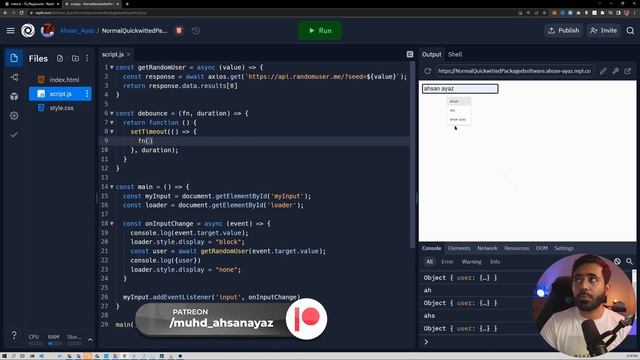The image size is (640, 360).
Task: Open the Console devtools tab
Action: coord(431,248)
